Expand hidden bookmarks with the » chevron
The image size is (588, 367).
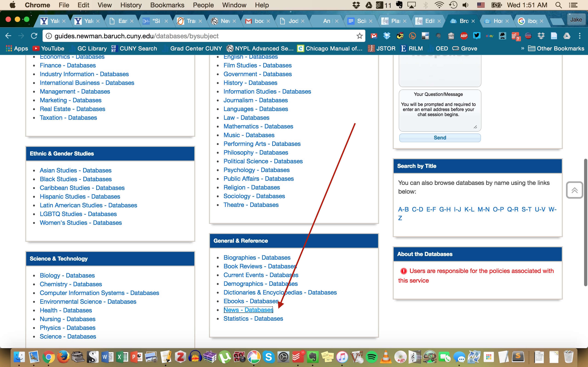pyautogui.click(x=522, y=48)
